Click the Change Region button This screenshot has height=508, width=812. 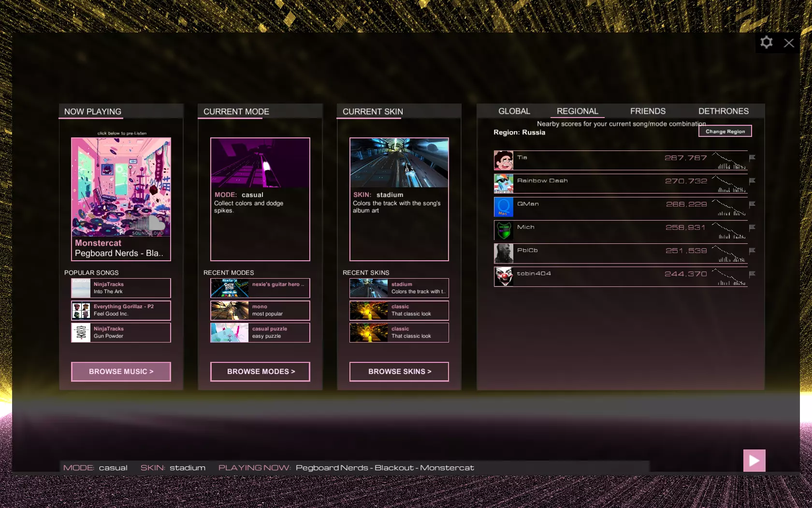point(725,131)
